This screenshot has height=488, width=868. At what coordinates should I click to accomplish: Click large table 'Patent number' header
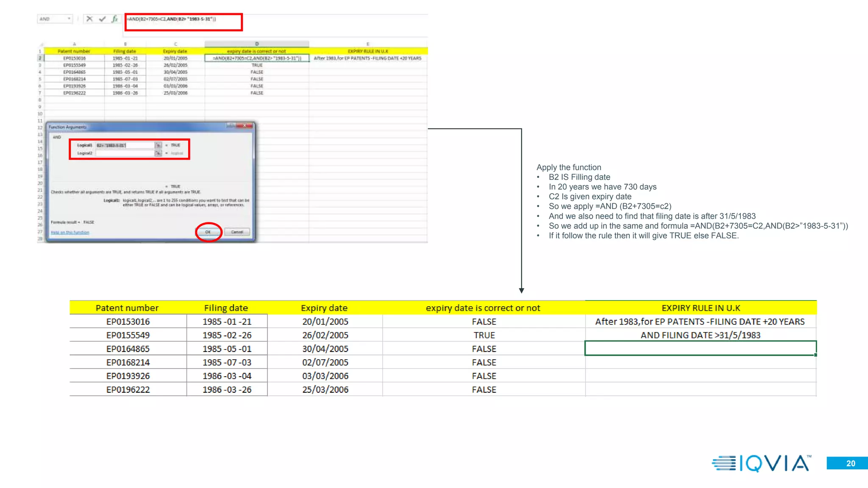(127, 308)
